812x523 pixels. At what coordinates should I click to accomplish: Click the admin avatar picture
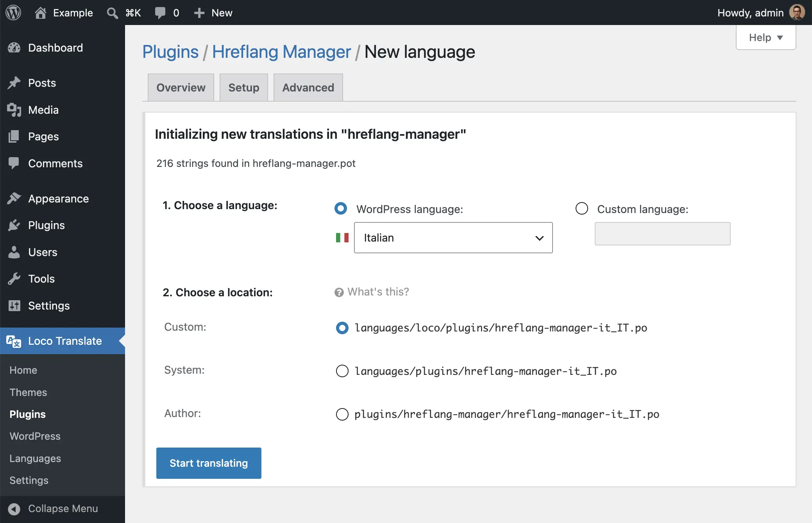click(x=797, y=13)
